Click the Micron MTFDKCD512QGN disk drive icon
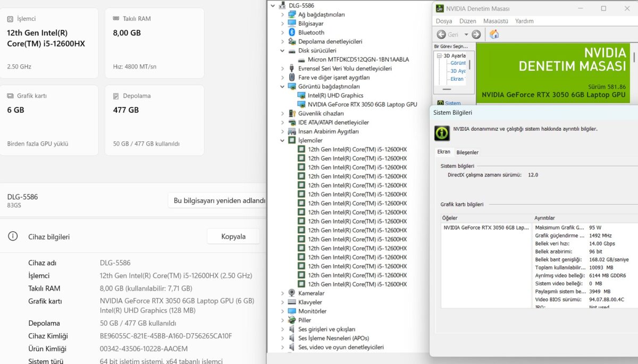 tap(301, 60)
